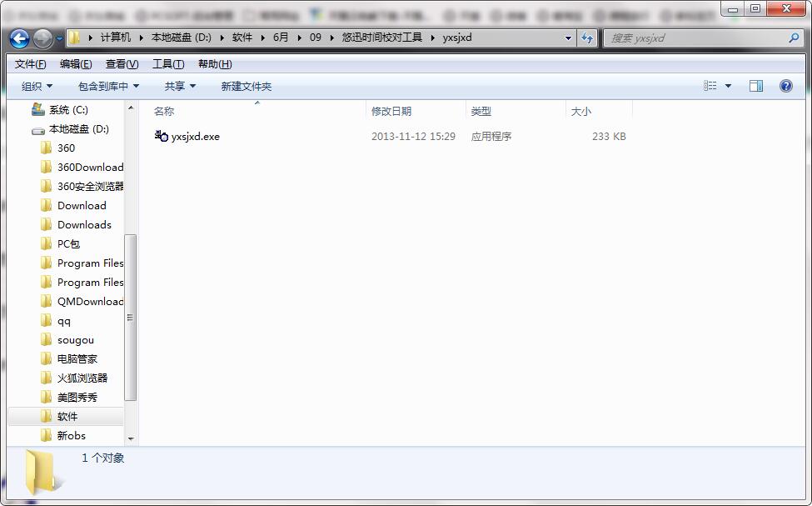
Task: Select 系统 (C:) drive in tree
Action: [x=67, y=109]
